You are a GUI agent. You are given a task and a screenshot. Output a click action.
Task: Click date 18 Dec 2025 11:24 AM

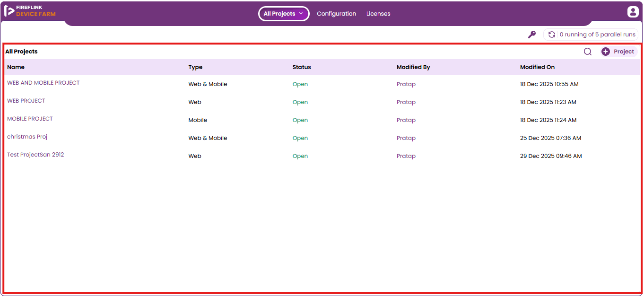coord(548,120)
